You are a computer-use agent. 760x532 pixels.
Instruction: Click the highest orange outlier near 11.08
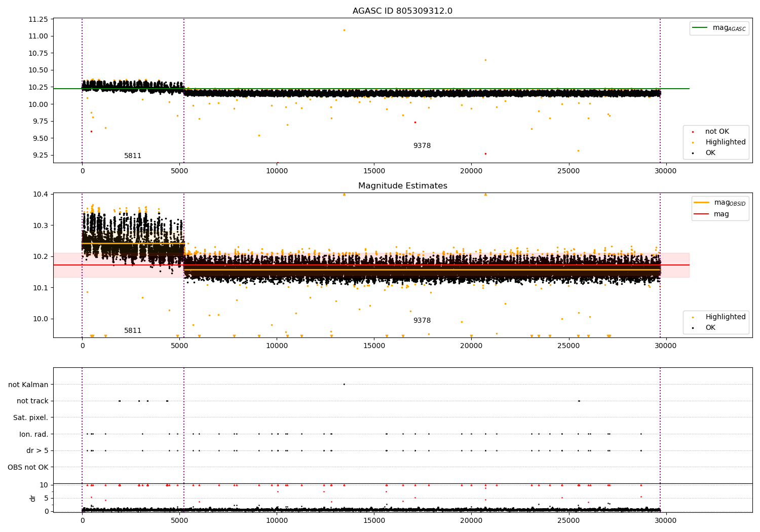pyautogui.click(x=344, y=30)
